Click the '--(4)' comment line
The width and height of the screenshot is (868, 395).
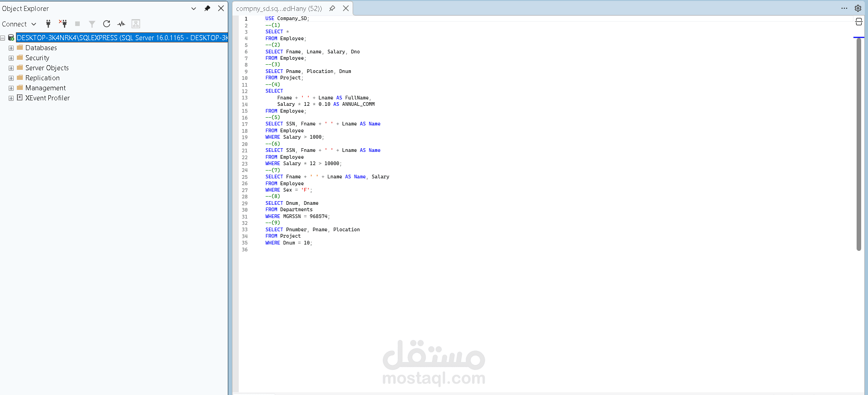coord(272,84)
